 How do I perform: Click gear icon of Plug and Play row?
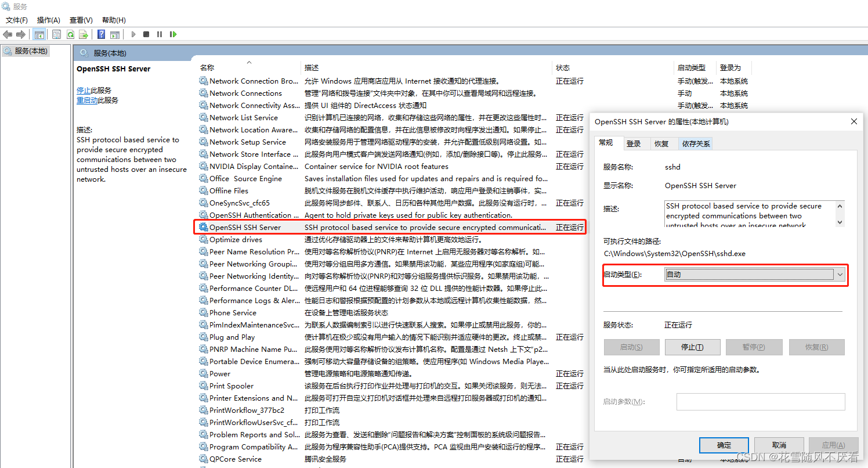[x=203, y=337]
